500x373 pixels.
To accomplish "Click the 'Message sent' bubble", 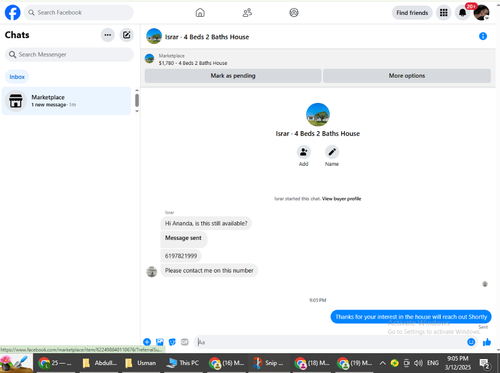I will [x=184, y=239].
